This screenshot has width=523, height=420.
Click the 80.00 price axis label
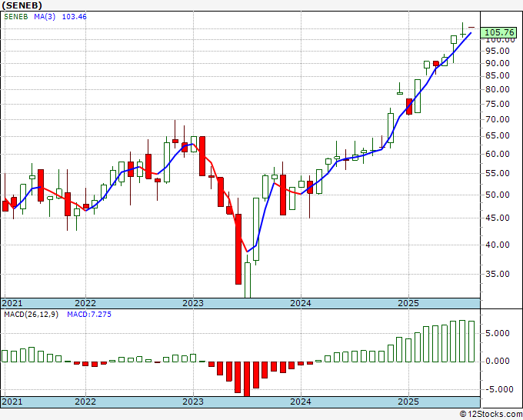coord(498,89)
